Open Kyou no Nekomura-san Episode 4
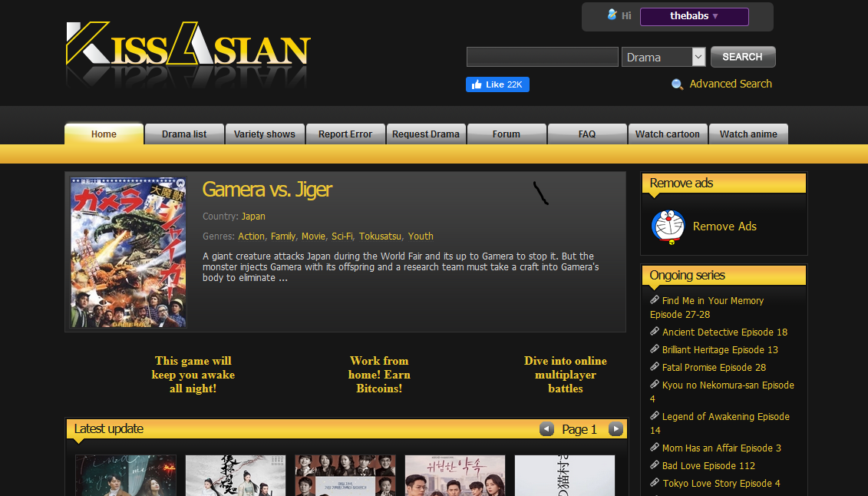Viewport: 868px width, 496px height. click(722, 392)
